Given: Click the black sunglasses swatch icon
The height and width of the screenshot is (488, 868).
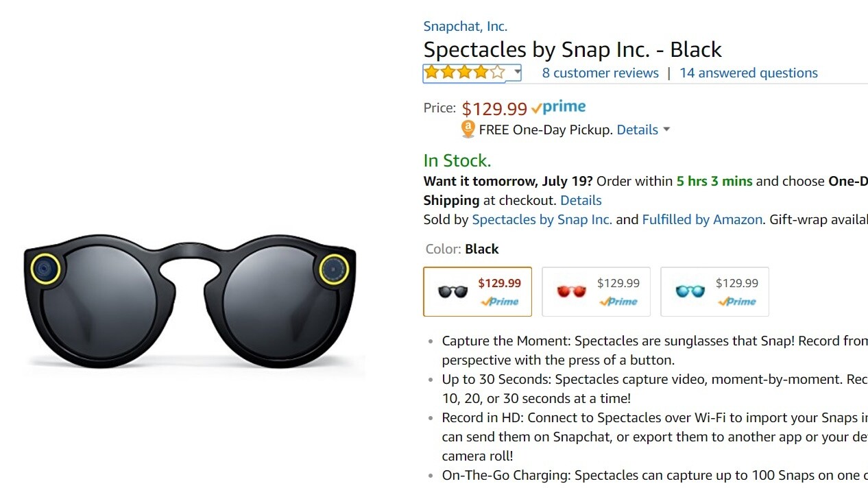Looking at the screenshot, I should (453, 291).
